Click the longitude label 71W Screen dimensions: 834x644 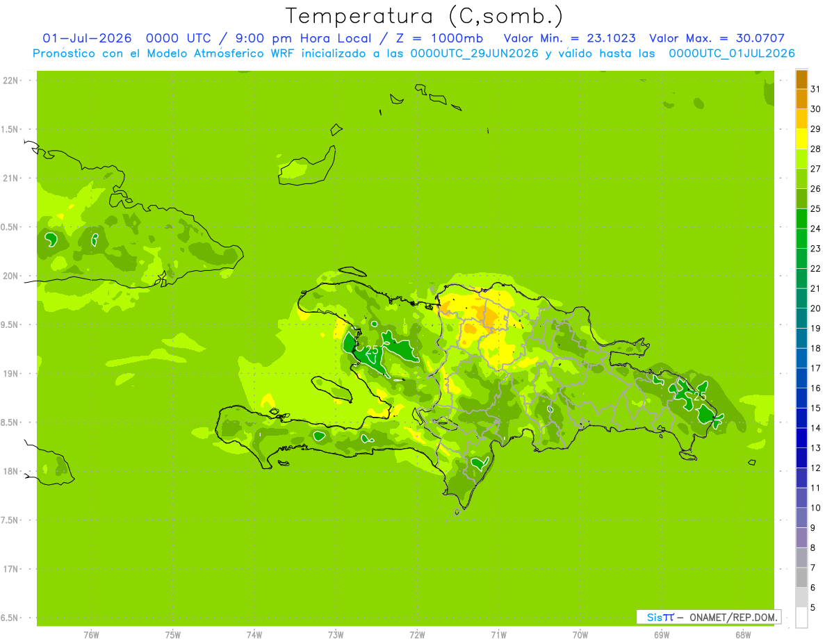tap(498, 635)
